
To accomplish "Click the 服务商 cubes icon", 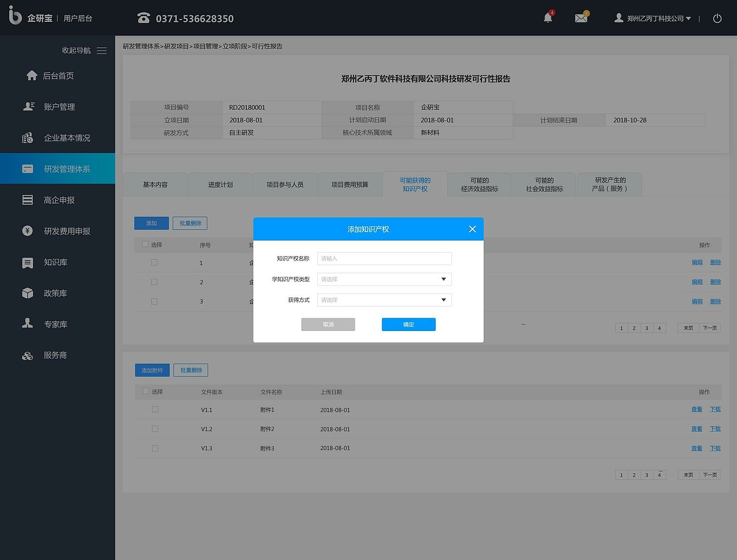I will [x=28, y=356].
